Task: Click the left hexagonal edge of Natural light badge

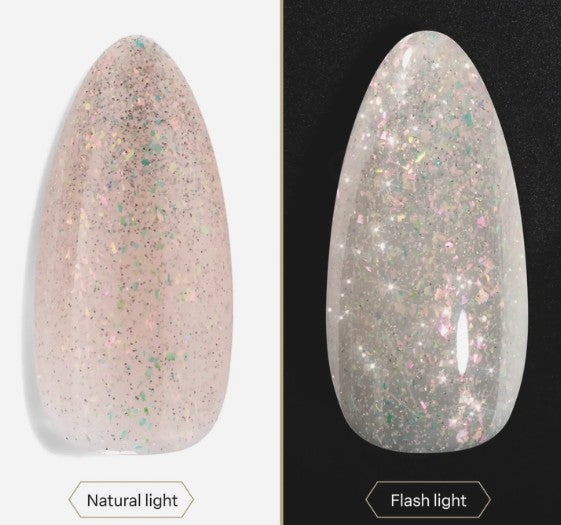Action: [73, 500]
